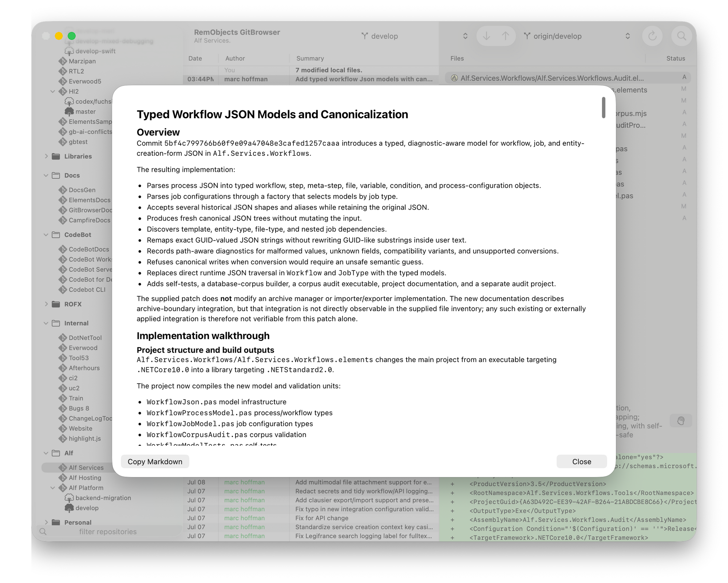Click the push (up arrow) toolbar button
Image resolution: width=728 pixels, height=583 pixels.
tap(505, 36)
